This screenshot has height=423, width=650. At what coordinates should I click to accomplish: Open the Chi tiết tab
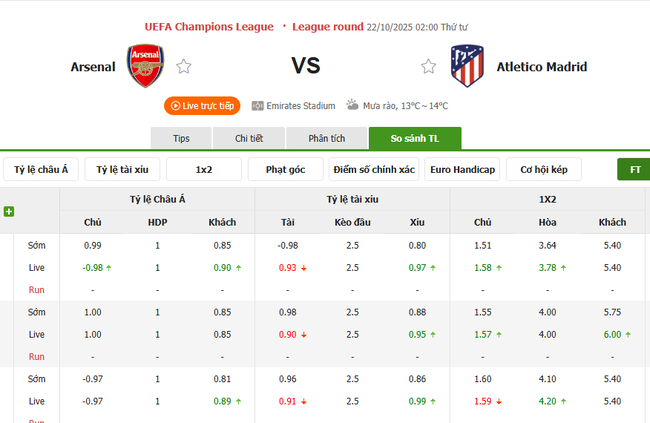248,138
